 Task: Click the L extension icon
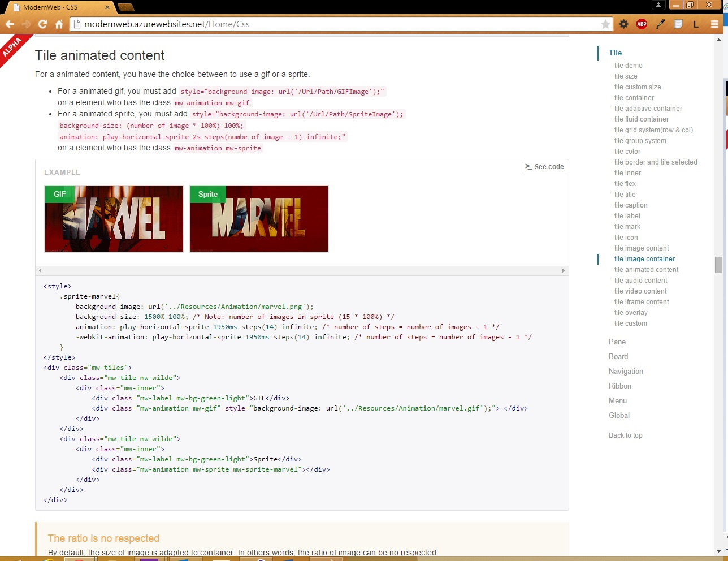[x=696, y=24]
